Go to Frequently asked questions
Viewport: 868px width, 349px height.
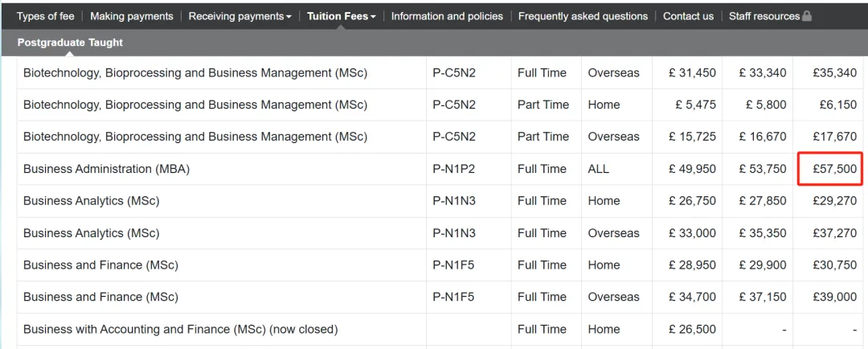coord(583,16)
